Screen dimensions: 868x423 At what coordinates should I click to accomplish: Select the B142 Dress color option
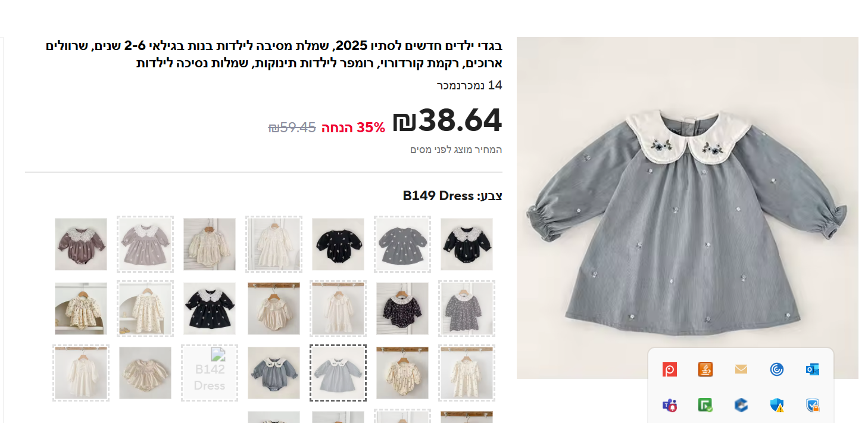(x=210, y=373)
